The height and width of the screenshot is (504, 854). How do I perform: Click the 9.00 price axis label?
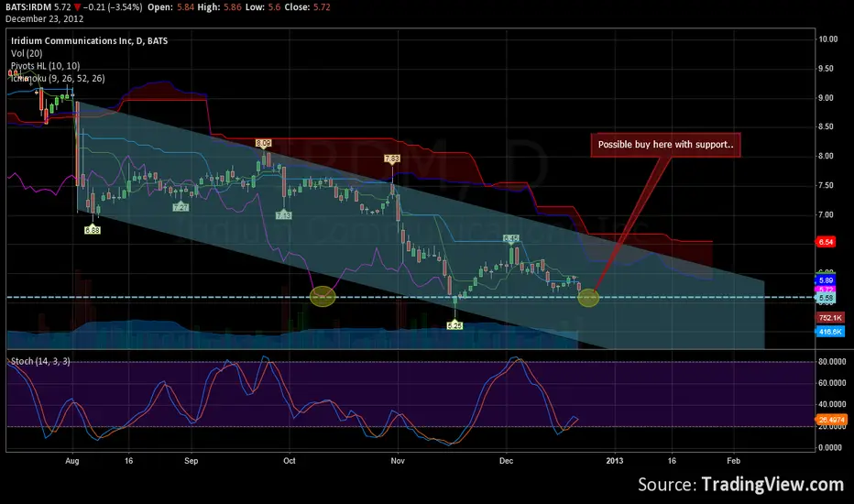pyautogui.click(x=827, y=98)
